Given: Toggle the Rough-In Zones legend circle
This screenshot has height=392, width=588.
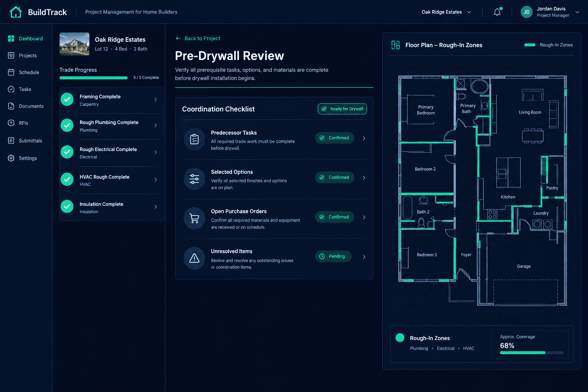Looking at the screenshot, I should coord(400,338).
